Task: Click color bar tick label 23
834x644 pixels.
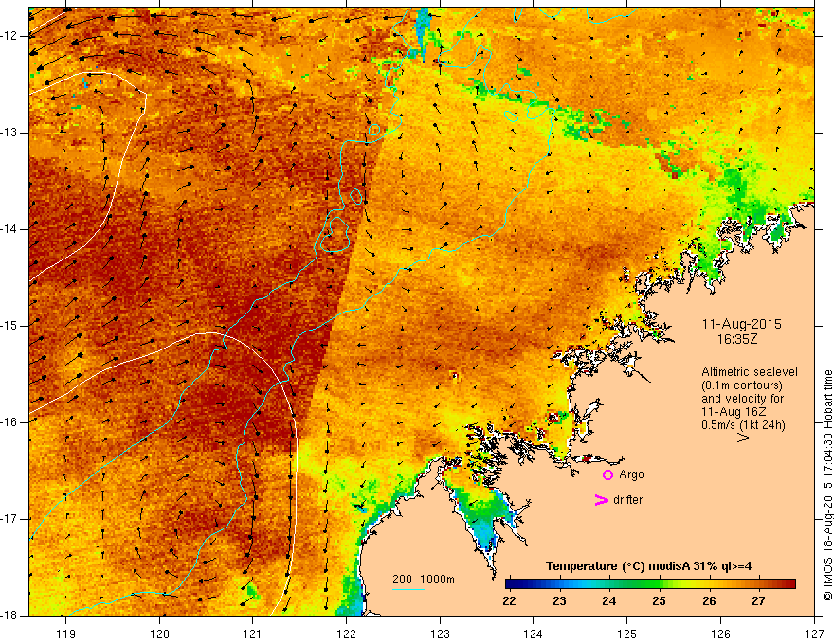Action: pos(559,601)
